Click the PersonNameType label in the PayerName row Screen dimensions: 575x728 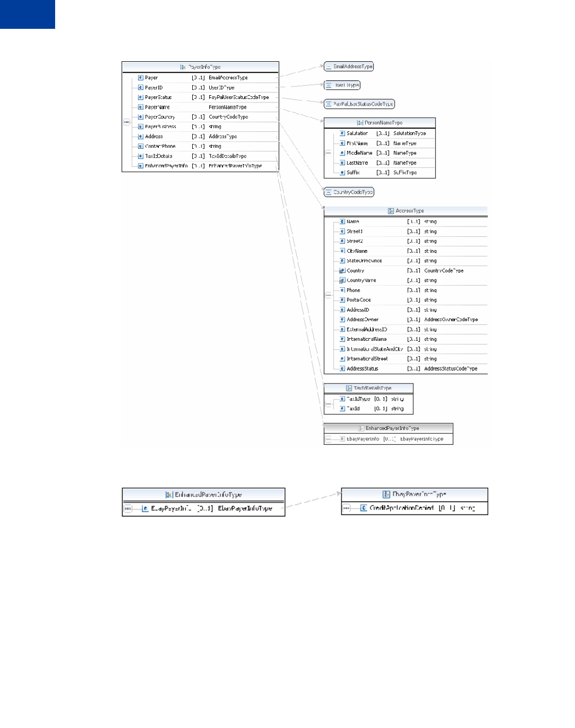228,107
